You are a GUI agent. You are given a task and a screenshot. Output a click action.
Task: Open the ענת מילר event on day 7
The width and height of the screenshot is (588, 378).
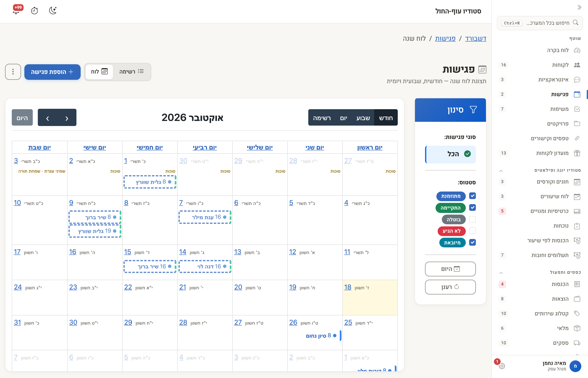(x=205, y=217)
